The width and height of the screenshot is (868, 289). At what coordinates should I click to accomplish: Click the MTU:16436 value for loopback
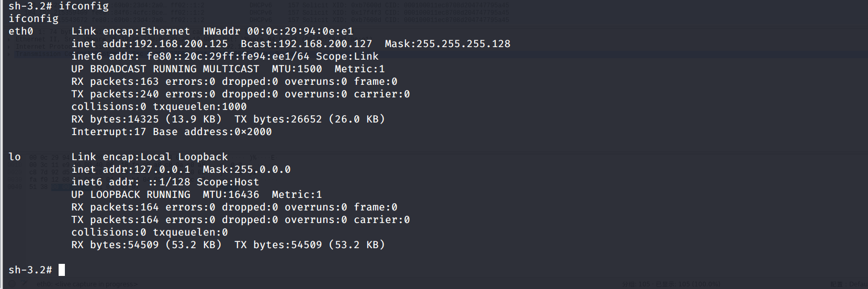(x=231, y=195)
